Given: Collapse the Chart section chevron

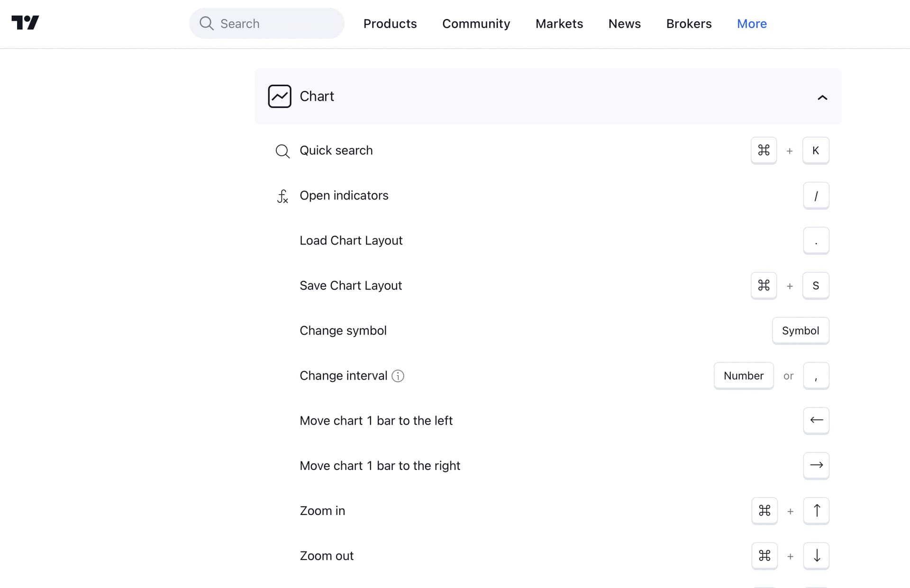Looking at the screenshot, I should click(x=822, y=98).
